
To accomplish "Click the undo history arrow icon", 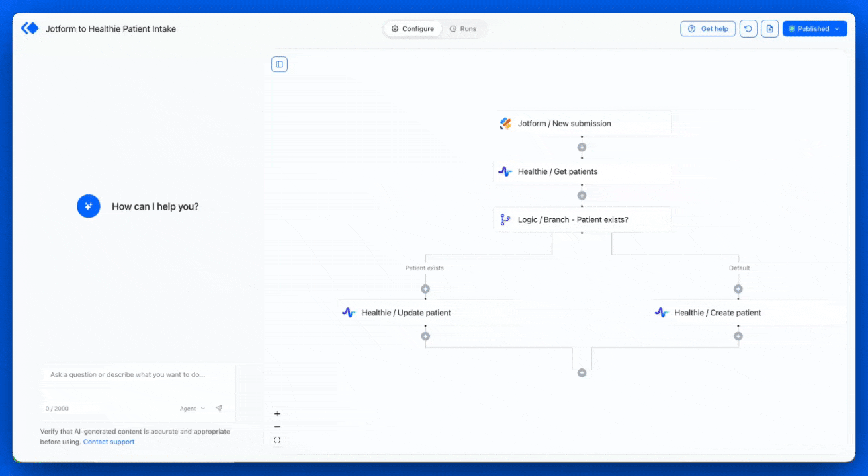I will coord(748,29).
